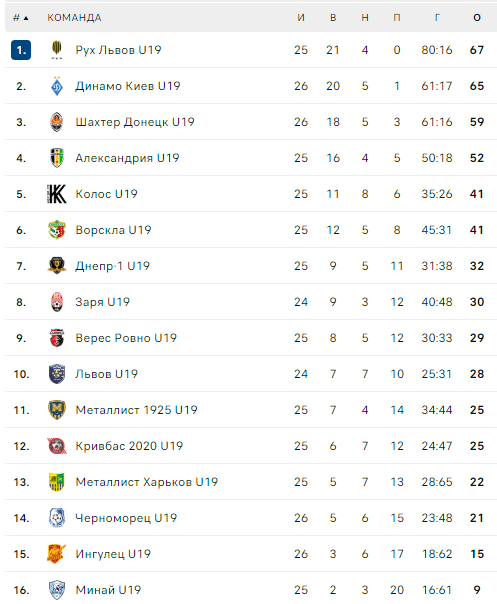The height and width of the screenshot is (604, 497).
Task: Click the И games played column header
Action: [x=301, y=18]
